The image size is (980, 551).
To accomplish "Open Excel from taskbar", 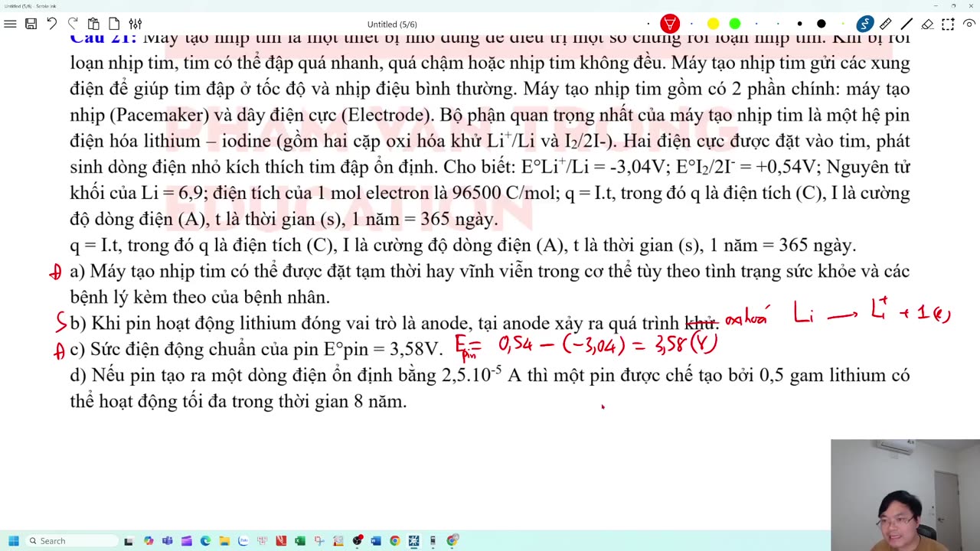I will tap(300, 541).
